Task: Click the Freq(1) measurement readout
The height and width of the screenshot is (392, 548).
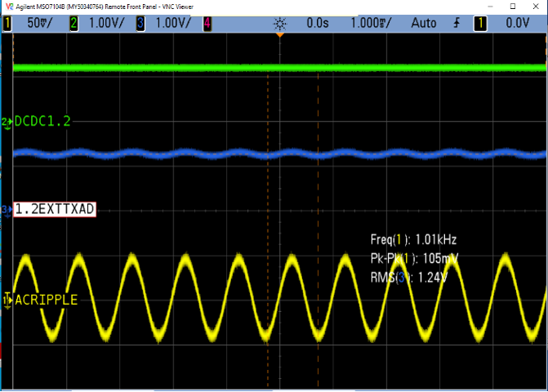Action: coord(413,240)
